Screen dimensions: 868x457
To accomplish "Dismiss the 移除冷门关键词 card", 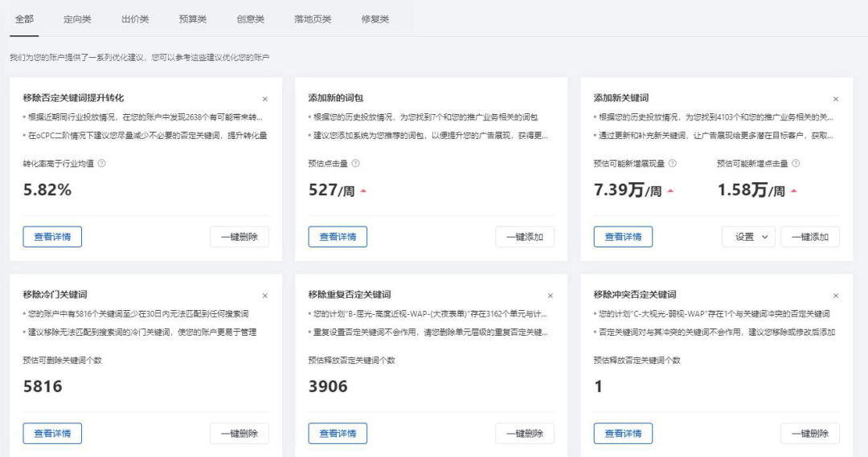I will 265,296.
